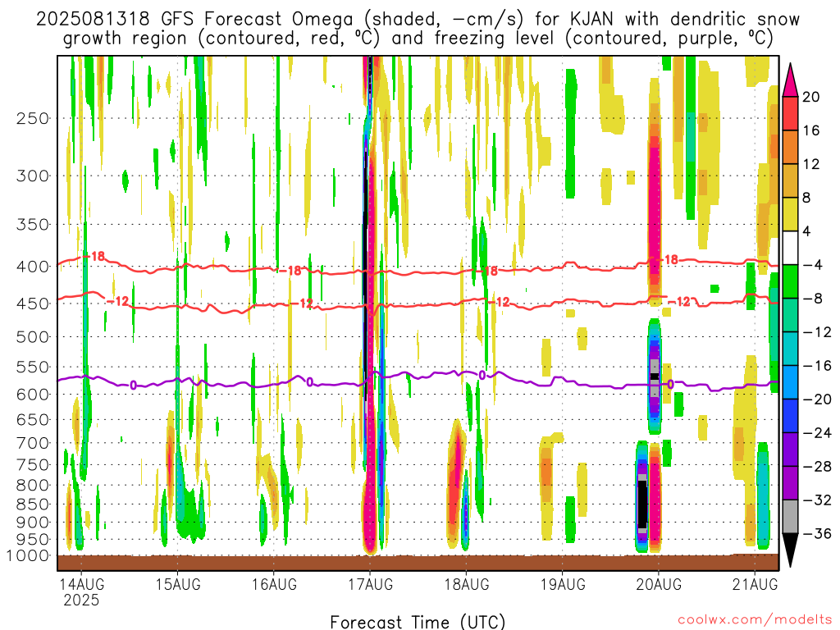Click the red colorbar swatch below 20
The width and height of the screenshot is (840, 630).
[790, 113]
